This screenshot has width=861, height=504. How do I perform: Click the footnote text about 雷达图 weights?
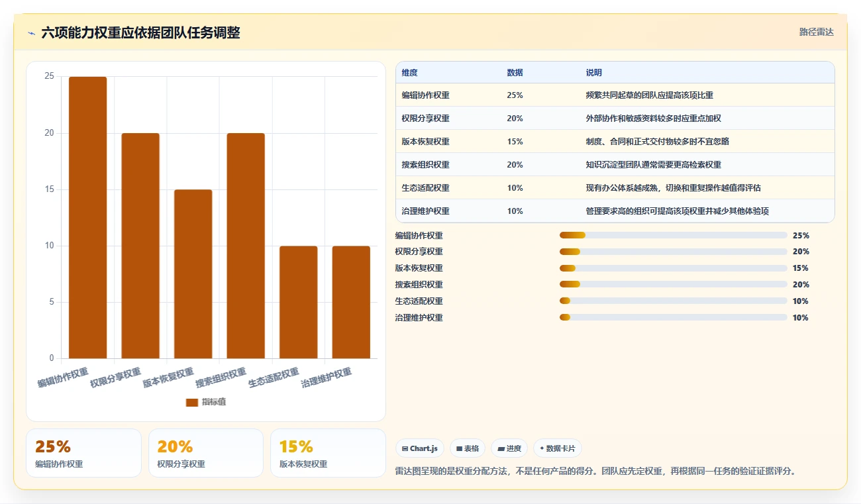[595, 472]
